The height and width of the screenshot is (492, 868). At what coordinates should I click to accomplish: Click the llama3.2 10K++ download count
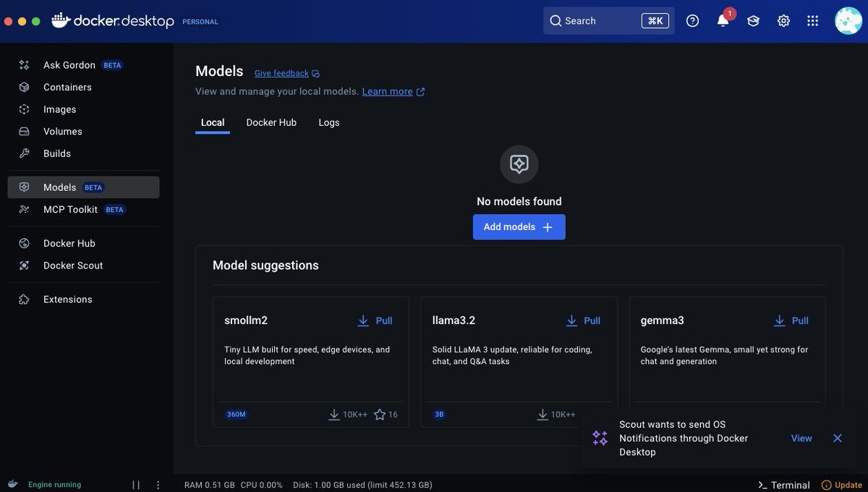556,415
